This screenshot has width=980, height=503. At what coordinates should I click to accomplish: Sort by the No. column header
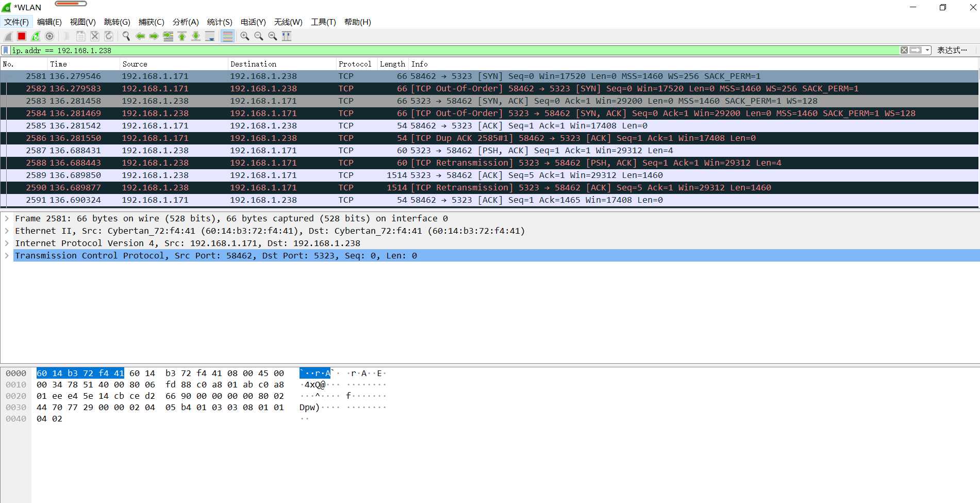click(x=24, y=64)
